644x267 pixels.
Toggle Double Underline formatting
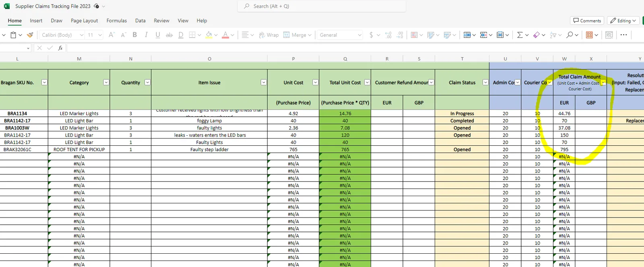(x=181, y=35)
